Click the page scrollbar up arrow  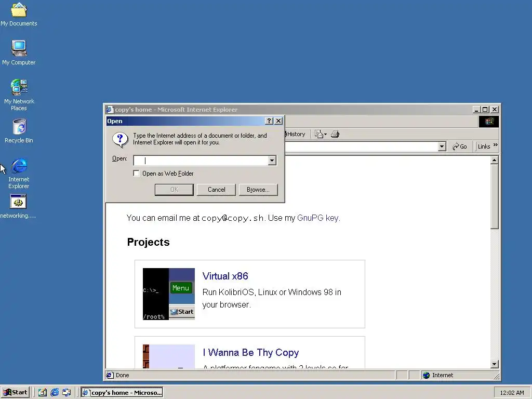[x=495, y=160]
